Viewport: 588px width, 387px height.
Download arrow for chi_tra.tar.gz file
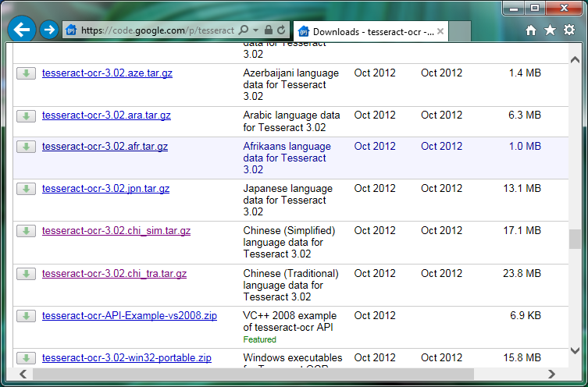[27, 274]
